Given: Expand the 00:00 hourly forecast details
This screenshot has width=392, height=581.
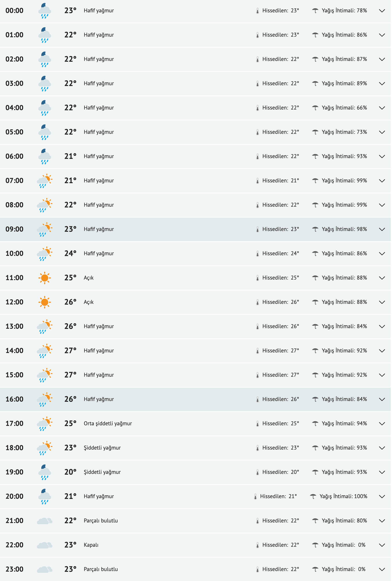Looking at the screenshot, I should pos(381,11).
